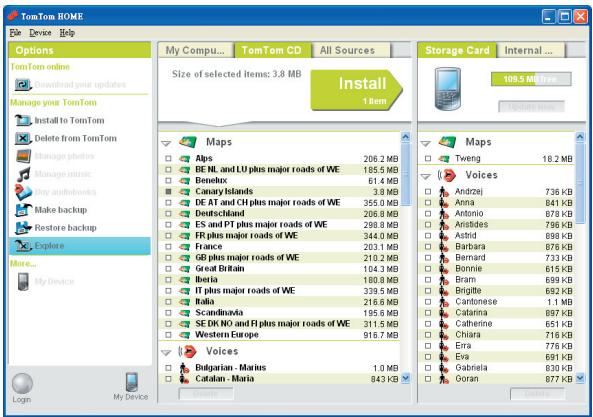Image resolution: width=593 pixels, height=417 pixels.
Task: Click the Download your updates icon
Action: point(23,84)
